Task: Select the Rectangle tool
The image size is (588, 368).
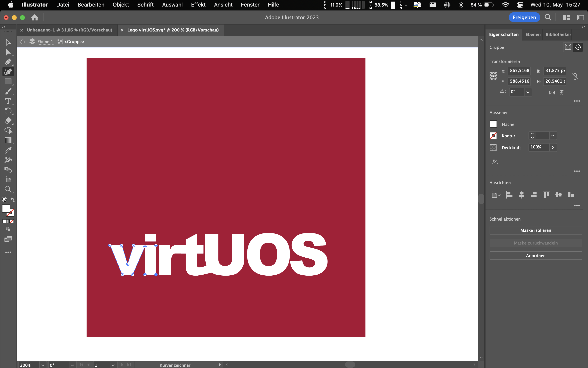Action: pos(8,82)
